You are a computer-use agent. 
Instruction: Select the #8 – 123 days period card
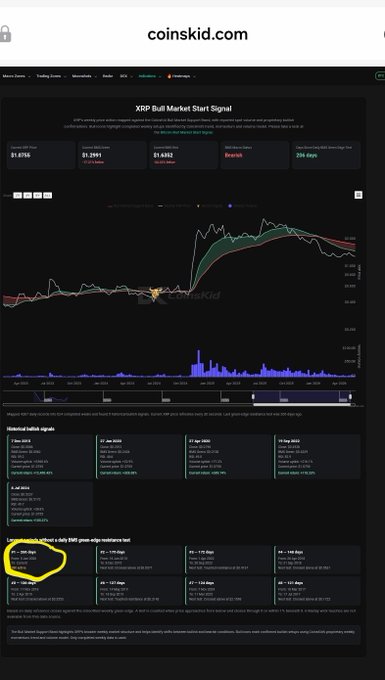click(317, 591)
